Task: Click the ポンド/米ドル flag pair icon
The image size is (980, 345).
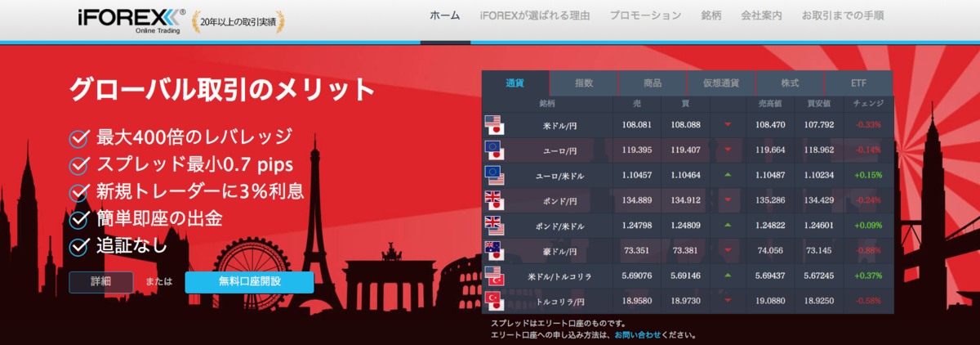Action: coord(495,226)
